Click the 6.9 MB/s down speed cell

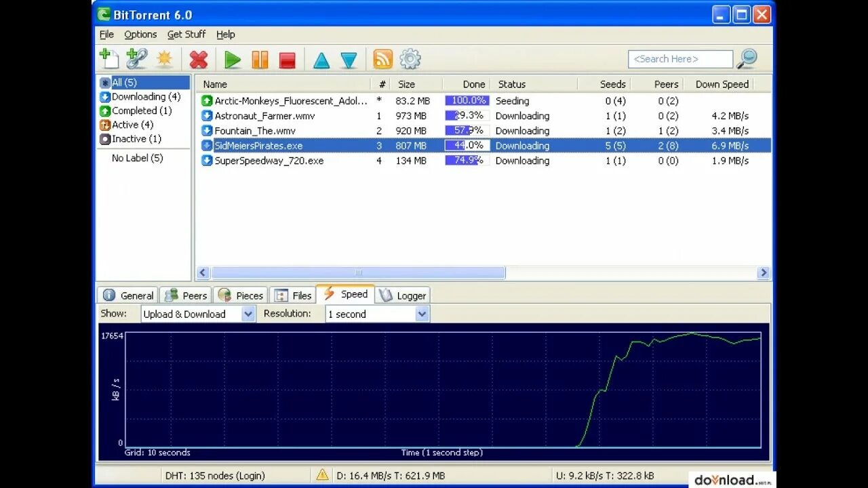(x=730, y=146)
